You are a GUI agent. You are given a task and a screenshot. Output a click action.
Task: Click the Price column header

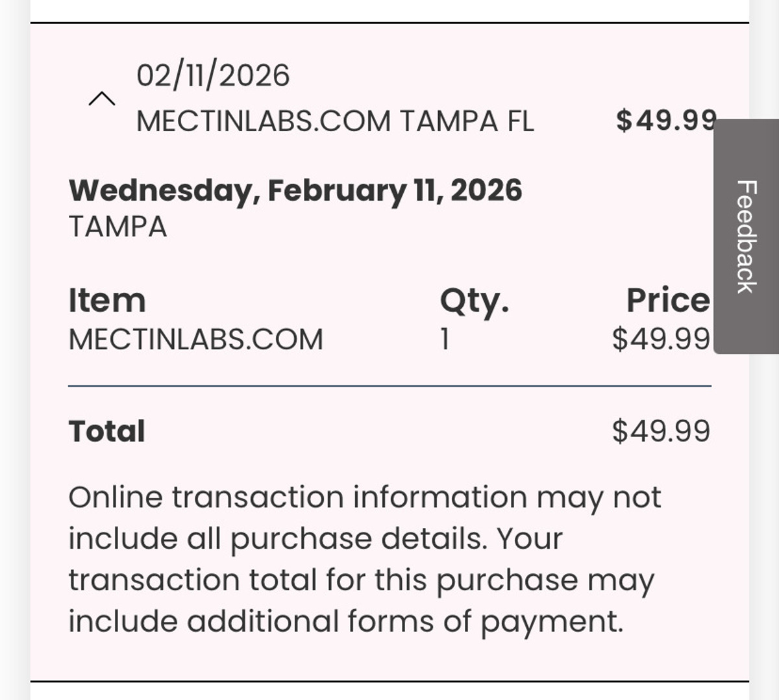667,300
